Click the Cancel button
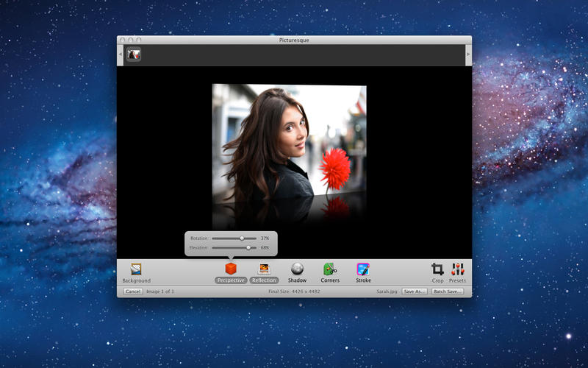The width and height of the screenshot is (588, 368). (133, 291)
